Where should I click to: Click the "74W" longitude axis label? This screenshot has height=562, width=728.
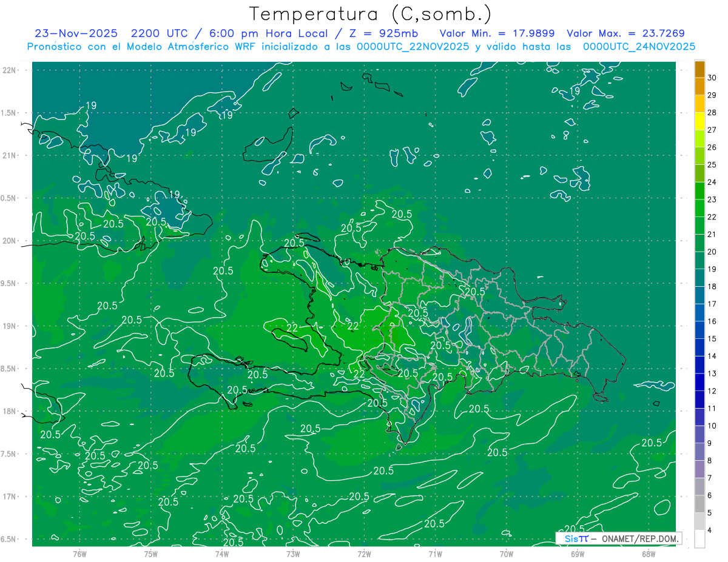(x=222, y=554)
